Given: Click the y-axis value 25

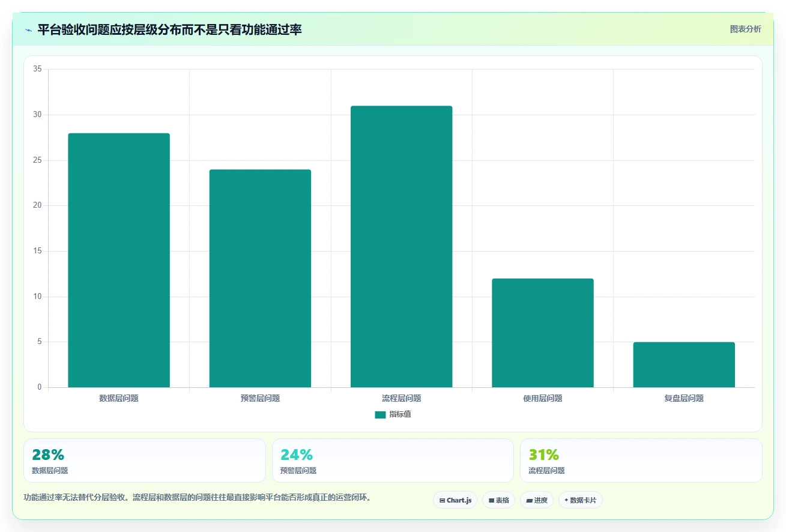Looking at the screenshot, I should pos(37,160).
